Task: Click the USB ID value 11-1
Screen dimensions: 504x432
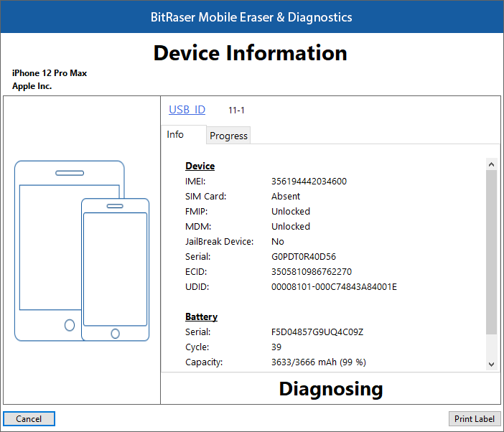Action: (236, 111)
